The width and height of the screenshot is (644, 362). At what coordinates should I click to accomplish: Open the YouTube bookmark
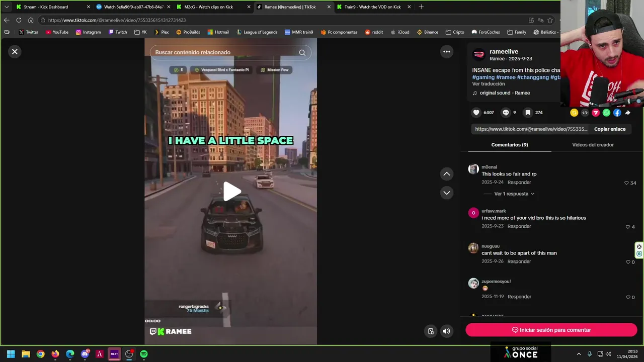(x=57, y=32)
